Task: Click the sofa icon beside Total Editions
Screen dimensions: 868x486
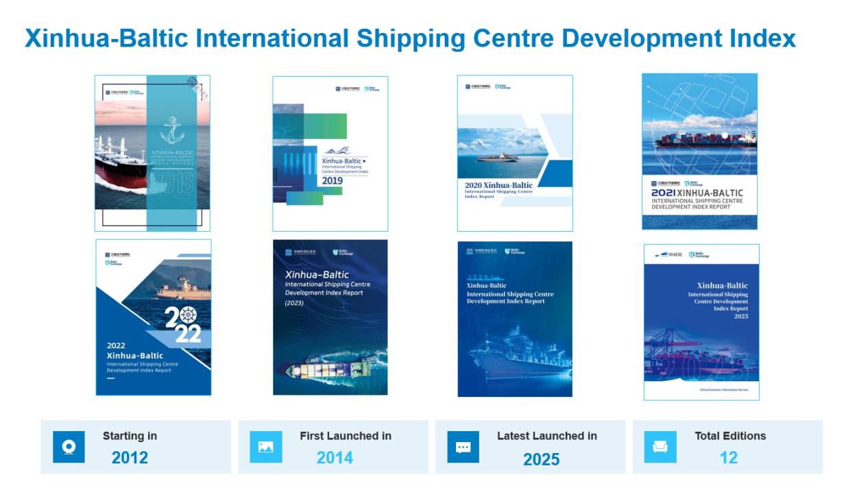Action: [660, 447]
